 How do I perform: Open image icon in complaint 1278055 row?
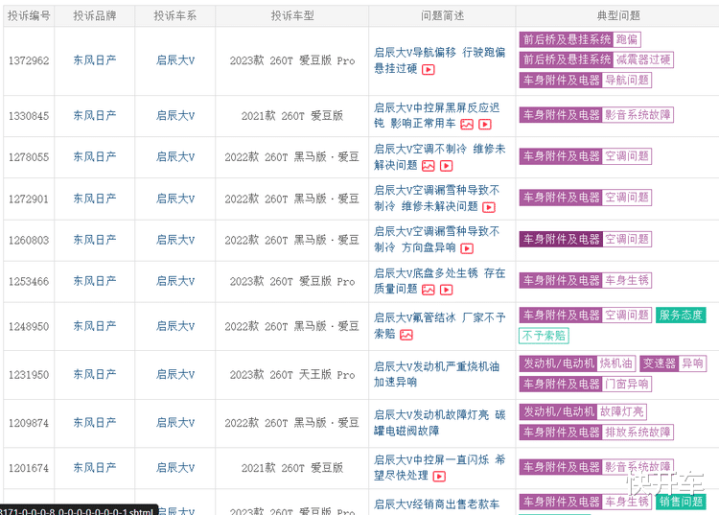point(428,166)
